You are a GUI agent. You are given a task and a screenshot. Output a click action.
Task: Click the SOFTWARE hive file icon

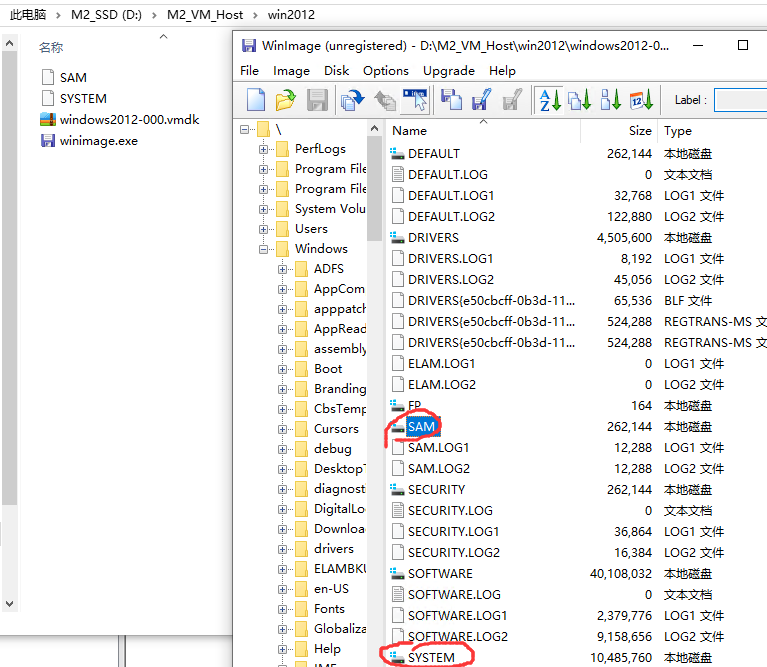397,574
